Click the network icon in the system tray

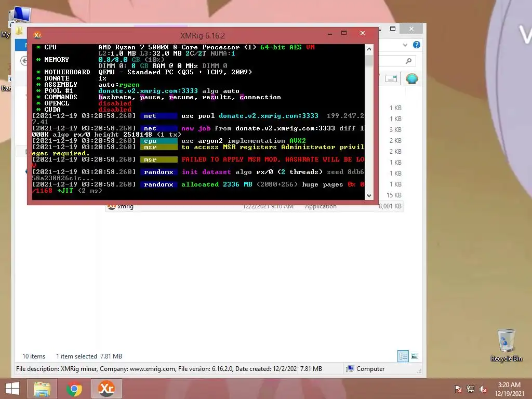pos(470,389)
